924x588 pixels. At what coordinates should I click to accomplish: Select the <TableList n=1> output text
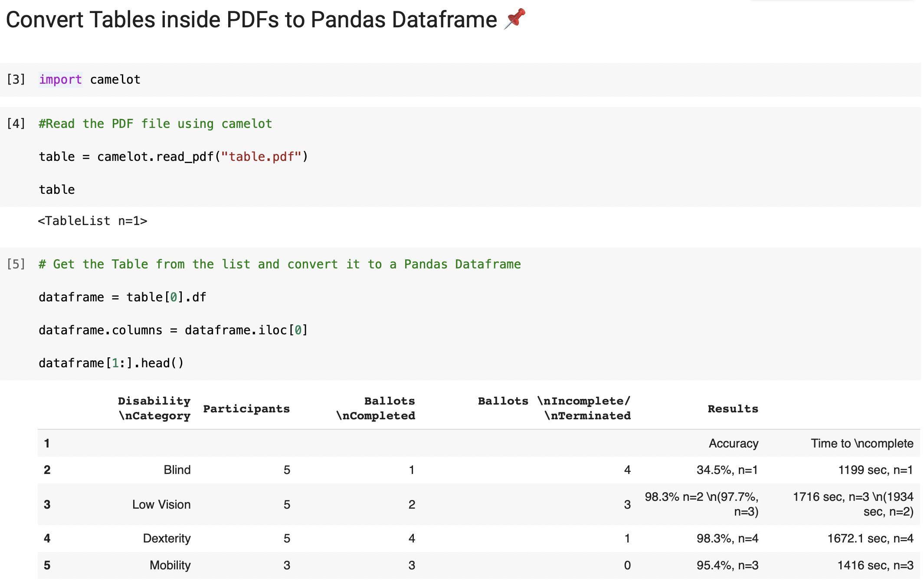(92, 221)
